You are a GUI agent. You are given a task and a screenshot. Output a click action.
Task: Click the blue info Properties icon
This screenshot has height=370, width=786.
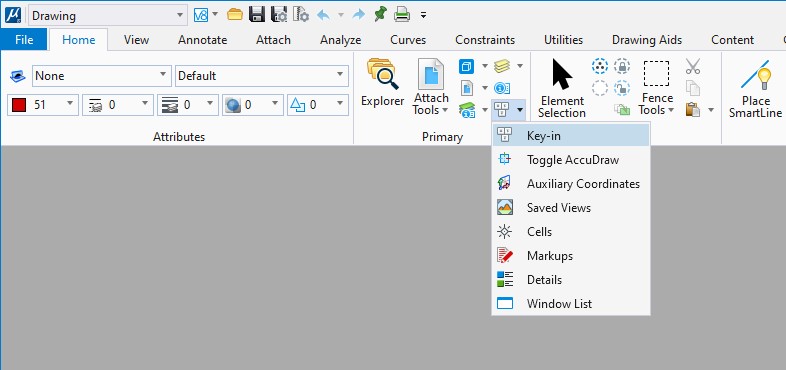point(502,88)
